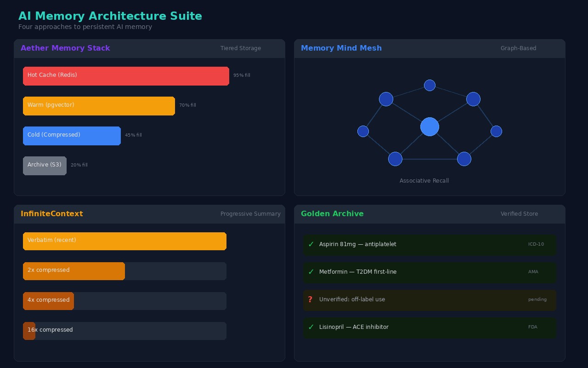
Task: Click the 95% fill value
Action: point(242,75)
